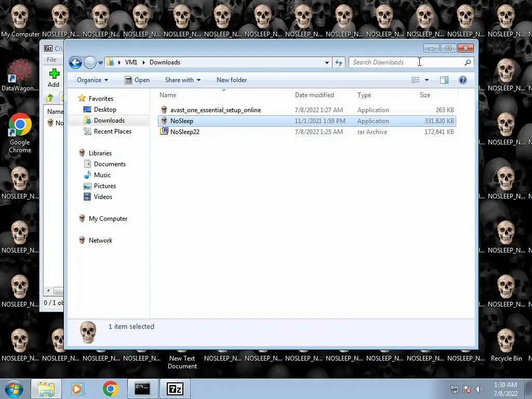Open the Documents library

tap(110, 164)
